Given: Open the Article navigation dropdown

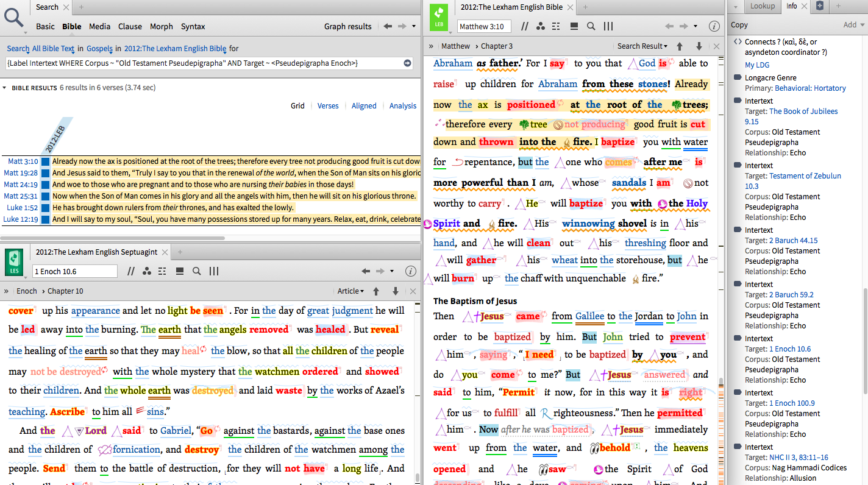Looking at the screenshot, I should pos(350,291).
